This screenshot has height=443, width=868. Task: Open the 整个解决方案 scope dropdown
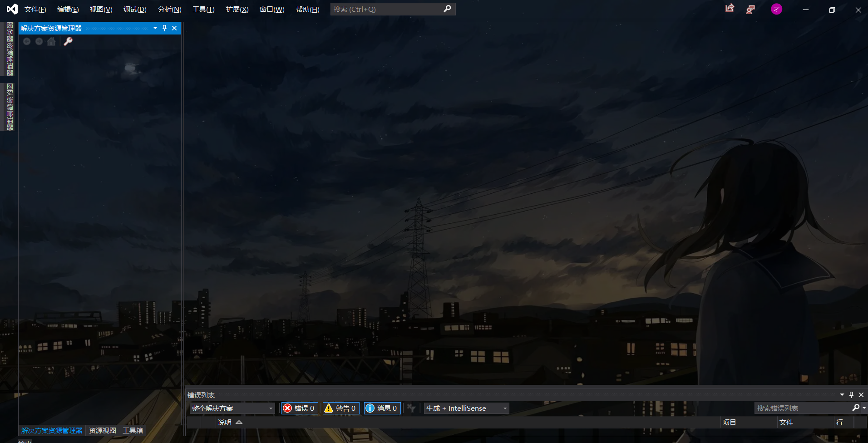tap(232, 408)
